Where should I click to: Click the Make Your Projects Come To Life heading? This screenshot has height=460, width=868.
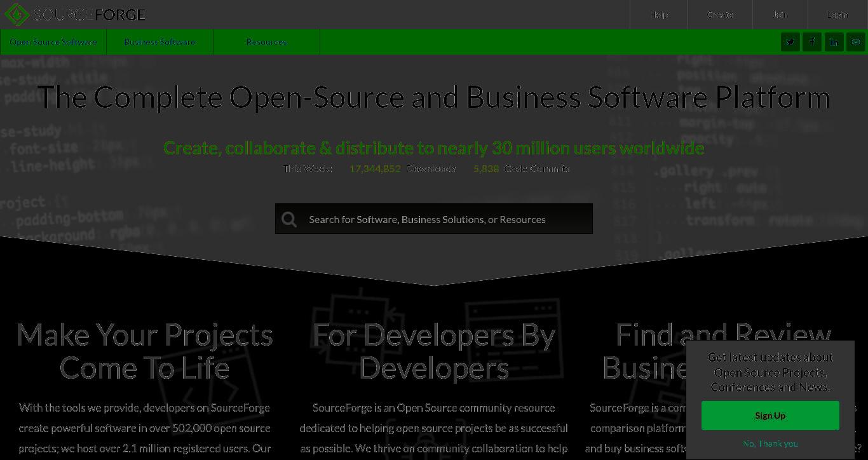(145, 351)
